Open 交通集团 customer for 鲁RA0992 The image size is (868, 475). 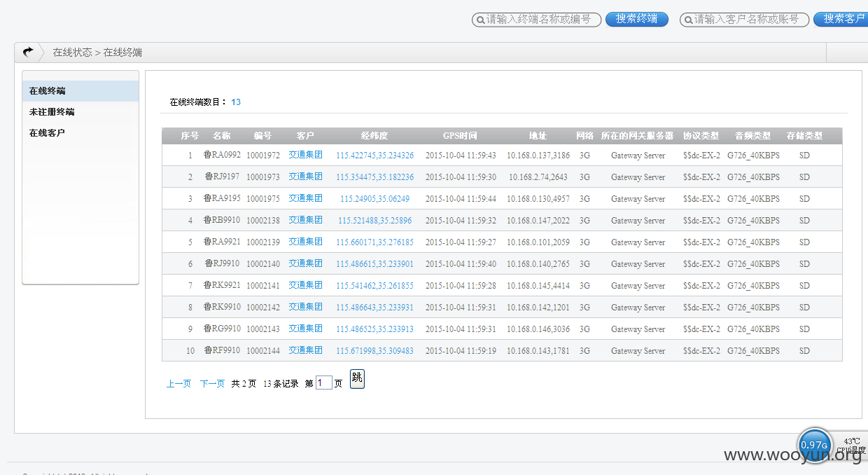(305, 155)
